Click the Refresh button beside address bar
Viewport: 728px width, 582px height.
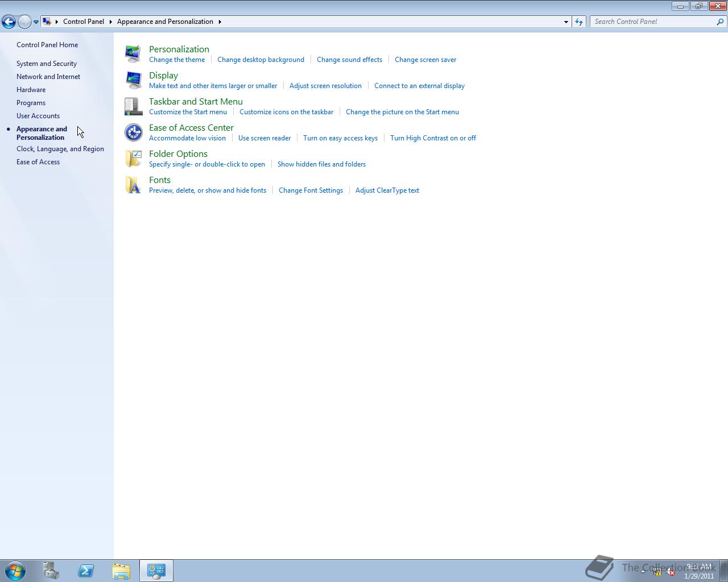[578, 22]
